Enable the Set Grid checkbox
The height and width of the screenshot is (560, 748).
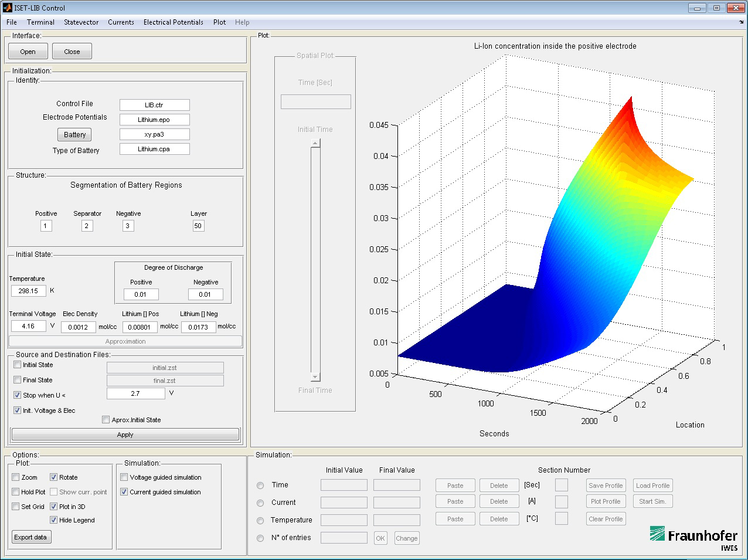click(x=16, y=507)
